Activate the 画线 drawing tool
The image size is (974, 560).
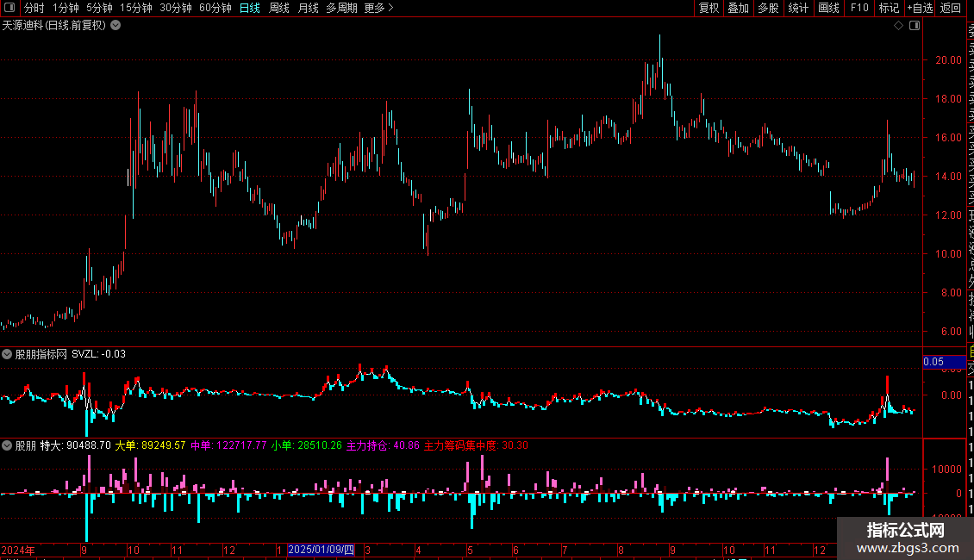tap(828, 8)
